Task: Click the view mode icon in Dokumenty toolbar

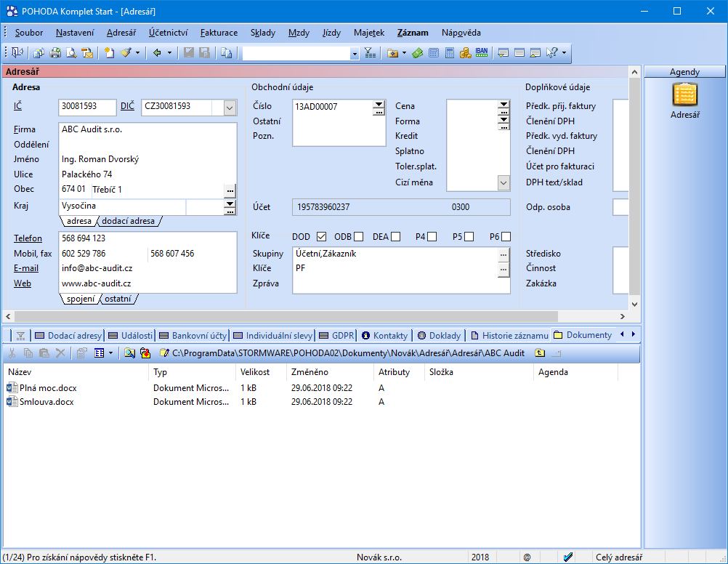Action: point(100,353)
